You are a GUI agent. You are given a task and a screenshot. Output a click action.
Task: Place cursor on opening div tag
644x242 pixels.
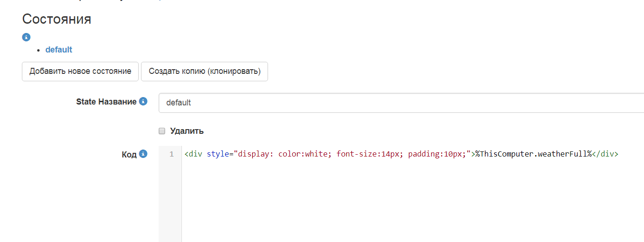click(x=195, y=154)
